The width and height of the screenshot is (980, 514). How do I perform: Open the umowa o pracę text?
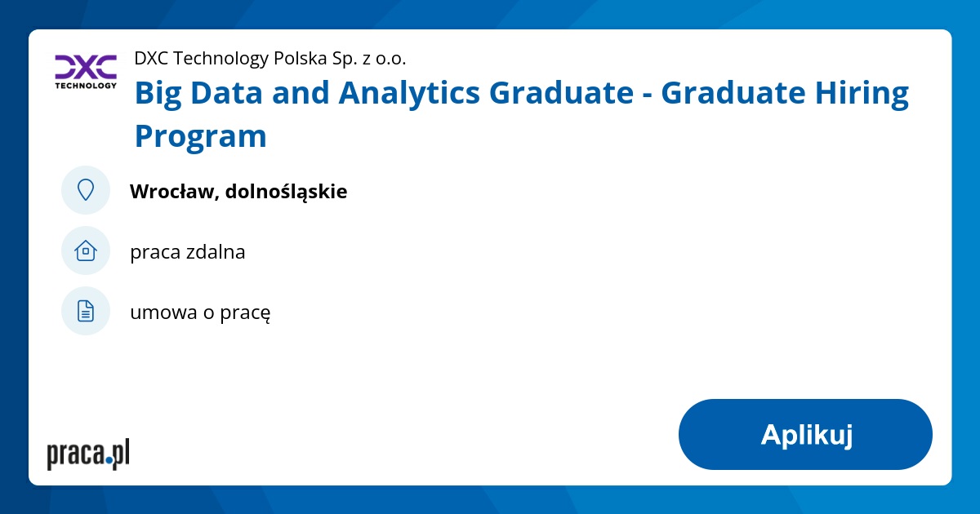point(200,312)
